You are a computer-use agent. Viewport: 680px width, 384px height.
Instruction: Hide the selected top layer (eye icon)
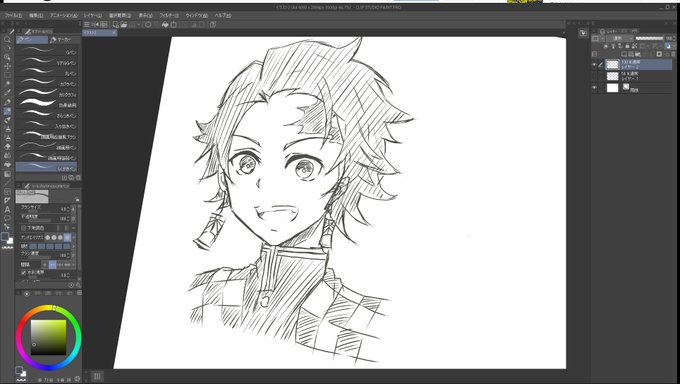click(x=594, y=65)
